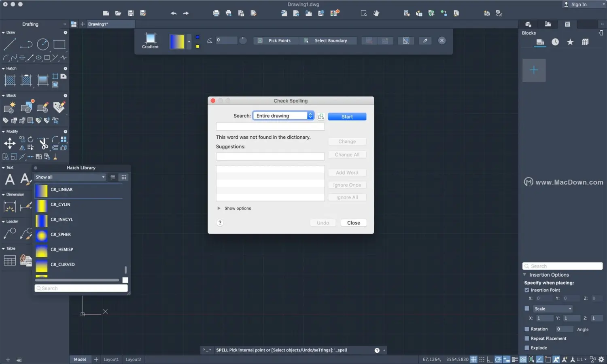This screenshot has width=607, height=364.
Task: Select the Model tab
Action: pyautogui.click(x=80, y=359)
